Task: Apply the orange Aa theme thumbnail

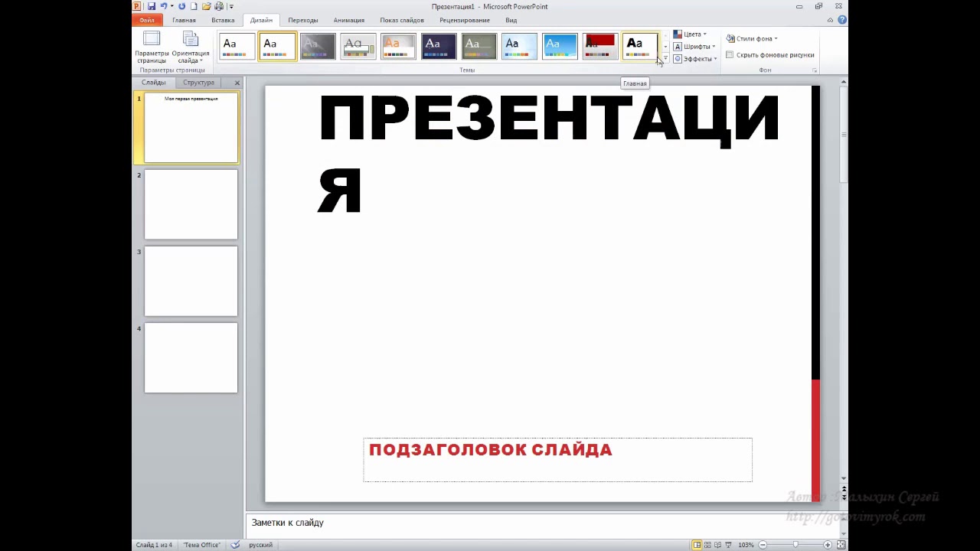Action: point(398,46)
